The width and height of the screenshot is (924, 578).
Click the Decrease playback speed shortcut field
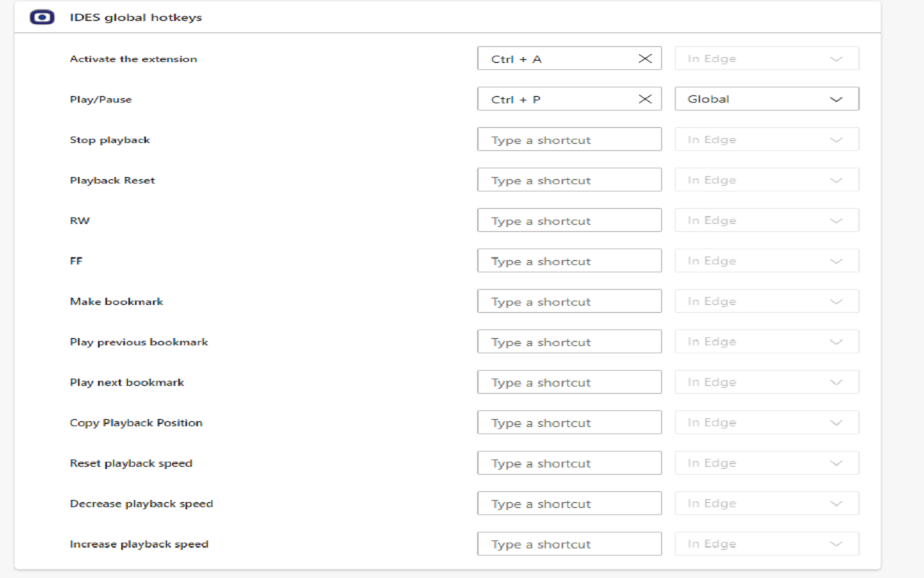[x=570, y=503]
